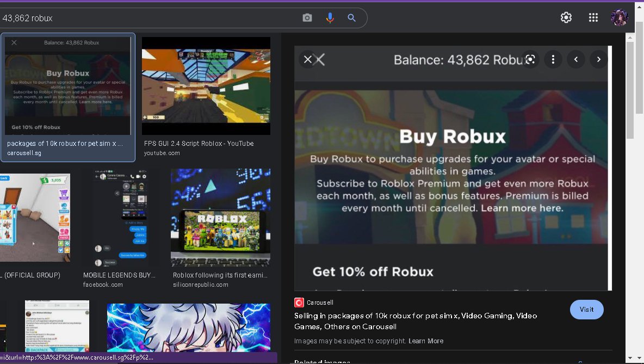Viewport: 644px width, 364px height.
Task: Open the Facebook post screenshot thumbnail
Action: 57,326
